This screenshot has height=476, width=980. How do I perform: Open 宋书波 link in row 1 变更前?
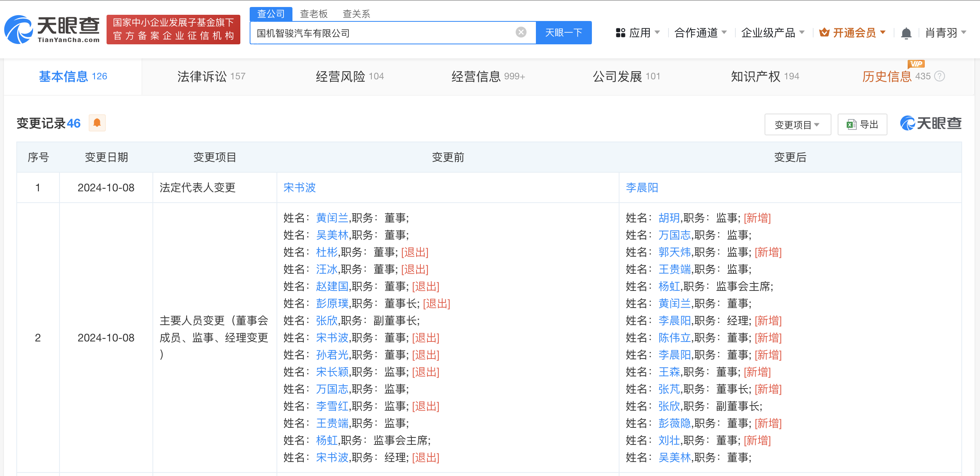coord(299,188)
